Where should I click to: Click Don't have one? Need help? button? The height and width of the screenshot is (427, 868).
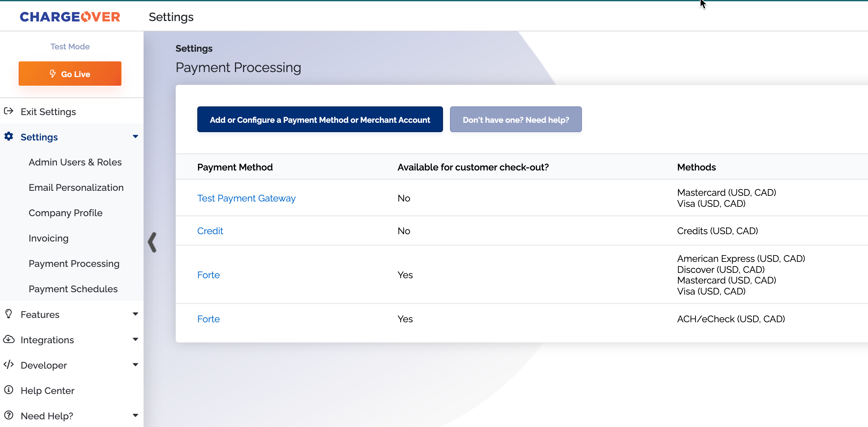515,119
